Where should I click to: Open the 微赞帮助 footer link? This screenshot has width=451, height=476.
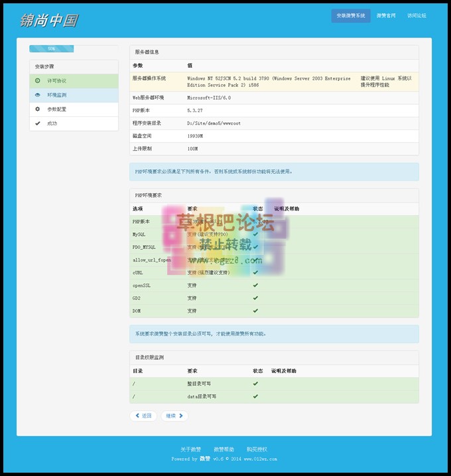coord(224,449)
